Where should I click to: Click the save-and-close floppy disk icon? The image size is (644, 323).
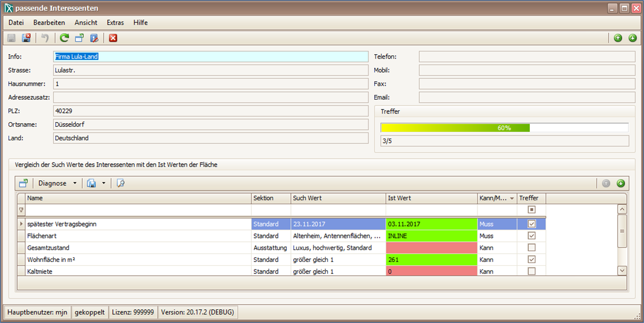[x=26, y=38]
